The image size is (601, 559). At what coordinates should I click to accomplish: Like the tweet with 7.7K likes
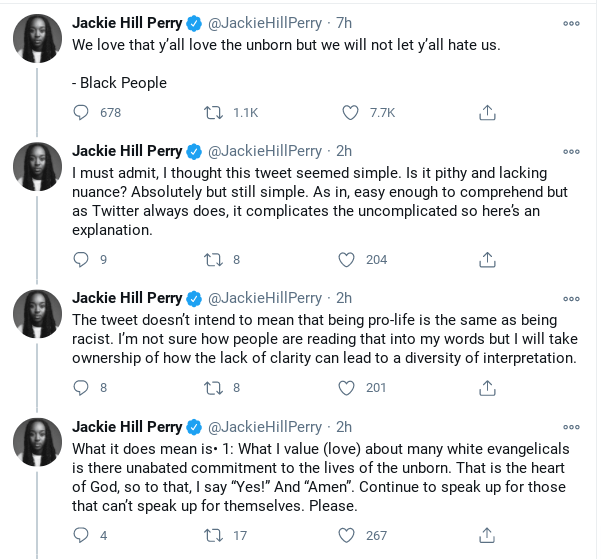(x=348, y=113)
